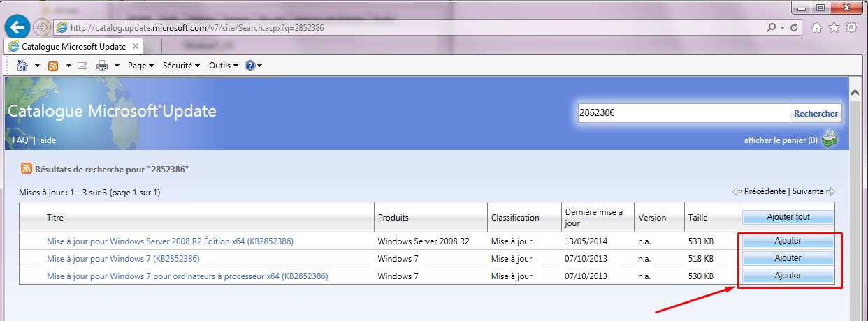Open dropdown arrow next to printer icon
This screenshot has width=868, height=321.
[117, 66]
